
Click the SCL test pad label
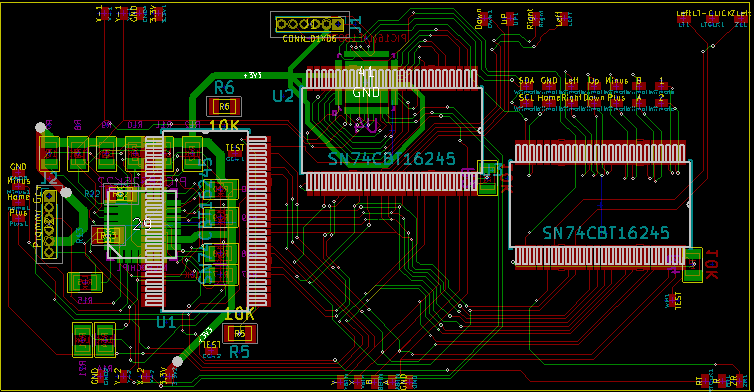pyautogui.click(x=526, y=98)
